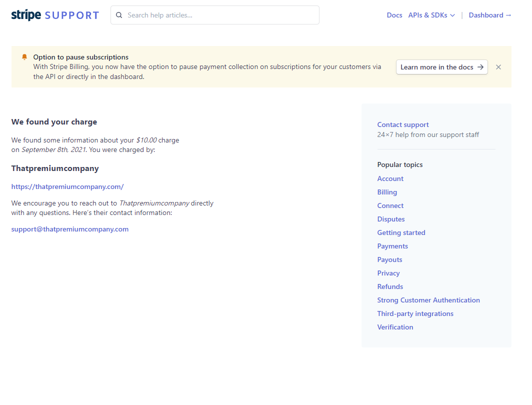Click the We found your charge heading

(x=54, y=122)
